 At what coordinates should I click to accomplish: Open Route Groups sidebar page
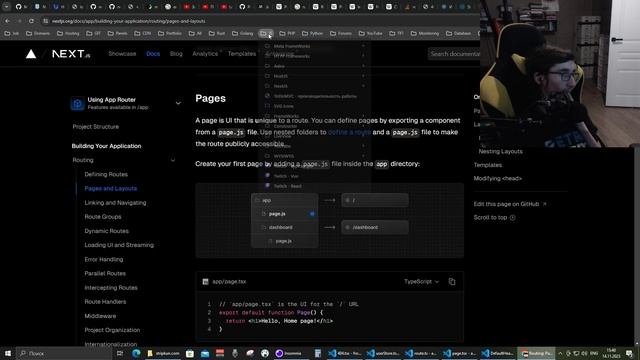pos(103,217)
